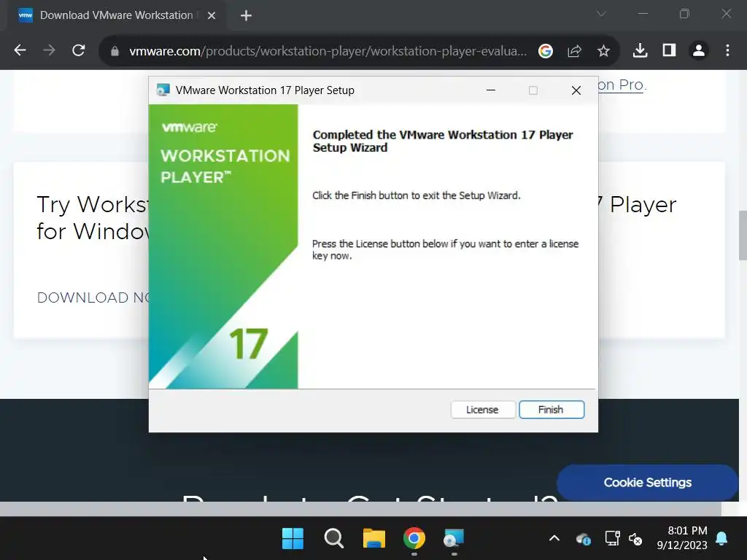Screen dimensions: 747x560
Task: Click the VMware setup title bar icon
Action: coord(163,90)
